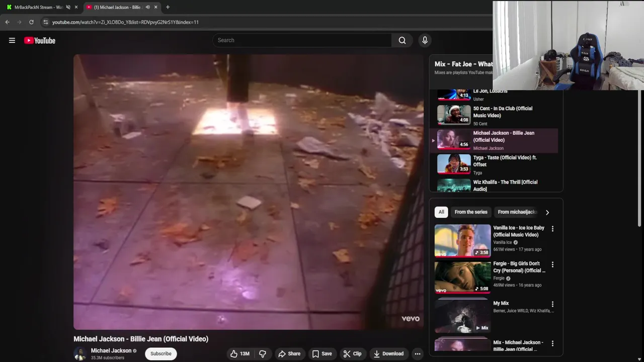Viewport: 644px width, 362px height.
Task: Open site information icon in address bar
Action: click(x=46, y=22)
